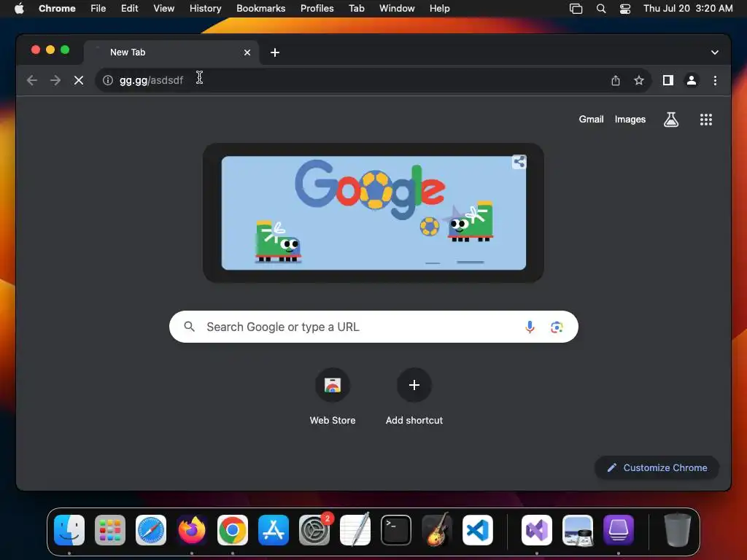Screen dimensions: 747x560
Task: Open Visual Studio Code from the Dock
Action: click(478, 530)
